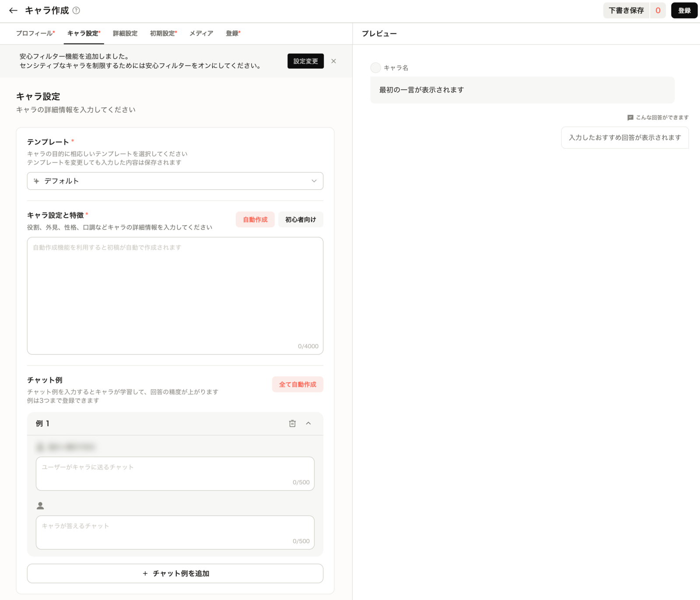Image resolution: width=700 pixels, height=600 pixels.
Task: Click the preview character avatar circle
Action: click(375, 68)
